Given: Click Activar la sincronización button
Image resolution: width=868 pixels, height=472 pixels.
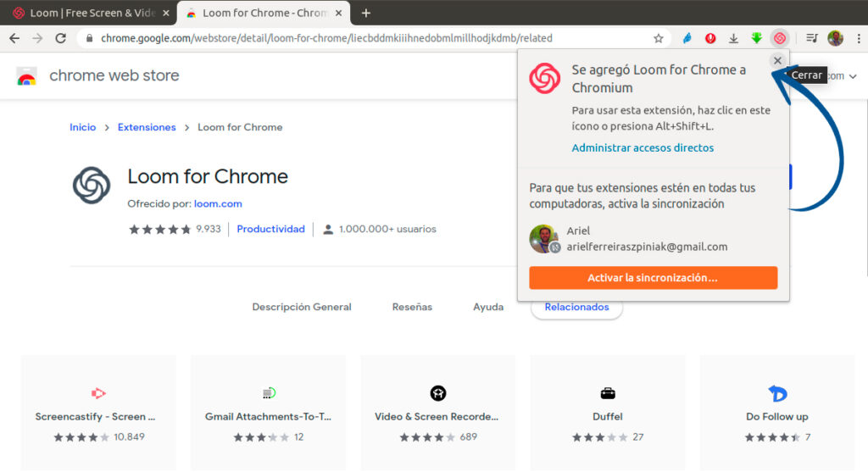Looking at the screenshot, I should (x=654, y=278).
